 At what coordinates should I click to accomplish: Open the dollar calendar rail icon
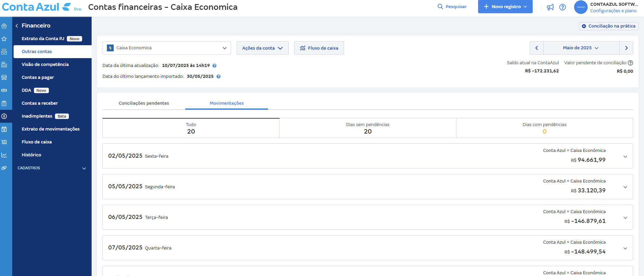click(4, 129)
